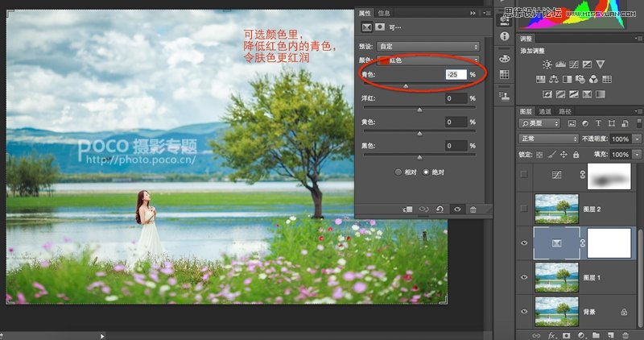Image resolution: width=644 pixels, height=340 pixels.
Task: Add a Photo Filter adjustment
Action: [x=580, y=79]
